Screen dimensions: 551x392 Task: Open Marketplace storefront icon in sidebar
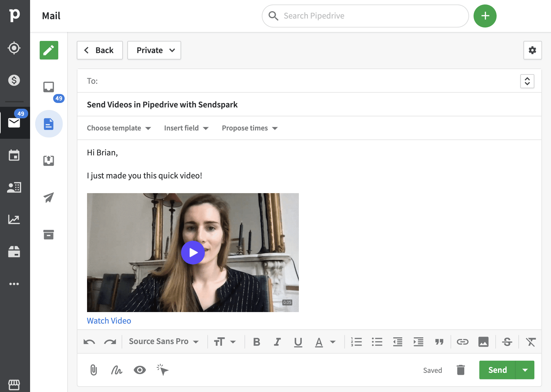click(14, 385)
